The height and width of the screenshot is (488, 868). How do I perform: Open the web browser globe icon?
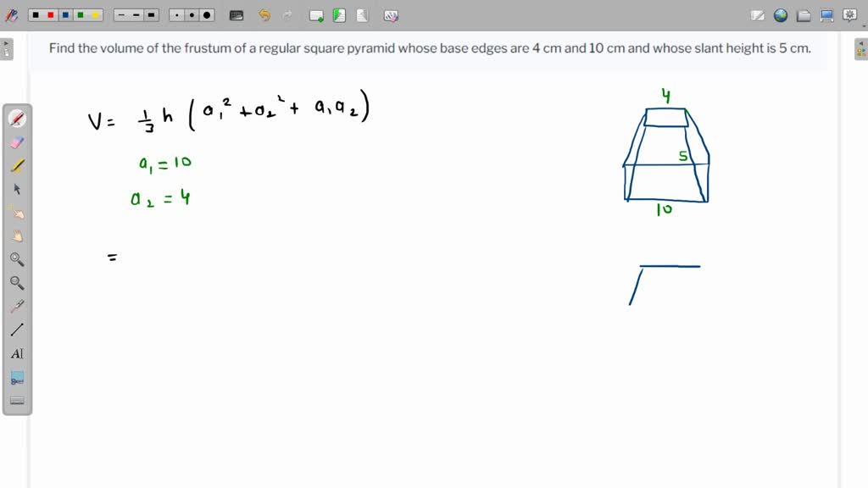click(781, 14)
